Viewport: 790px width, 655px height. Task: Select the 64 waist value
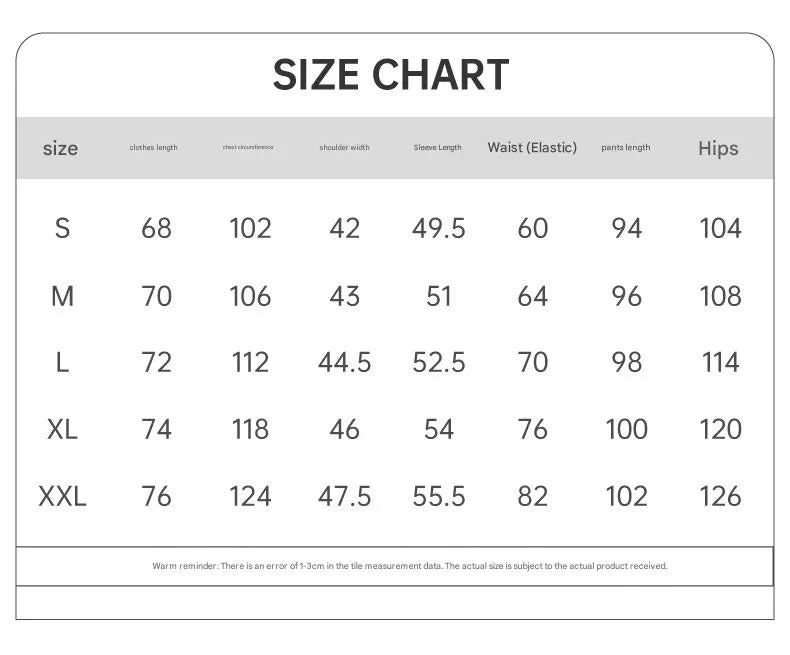point(533,296)
